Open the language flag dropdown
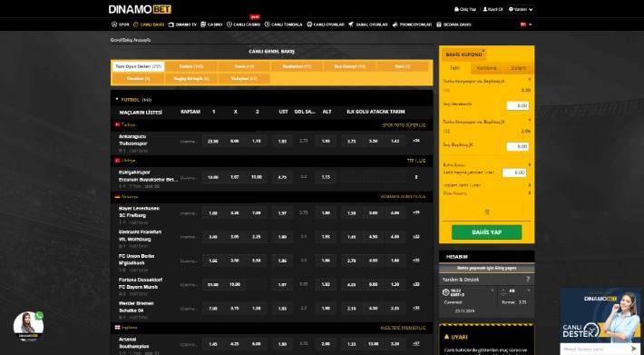This screenshot has width=644, height=355. 526,25
